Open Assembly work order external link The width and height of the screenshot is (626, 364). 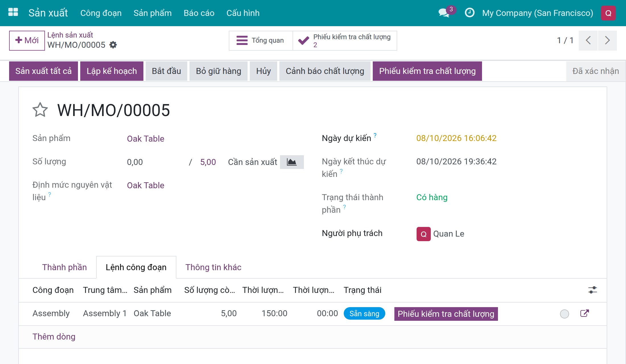[x=585, y=313]
